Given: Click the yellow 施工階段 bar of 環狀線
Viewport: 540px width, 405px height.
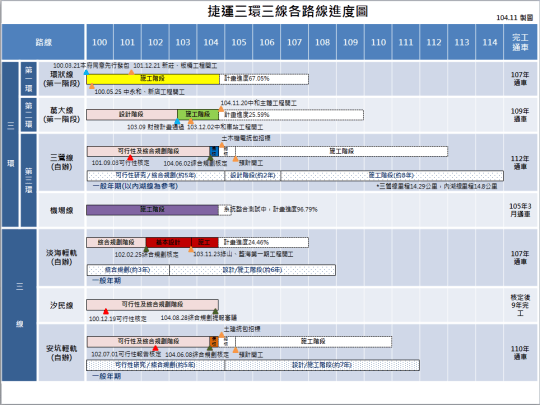Looking at the screenshot, I should (x=153, y=79).
